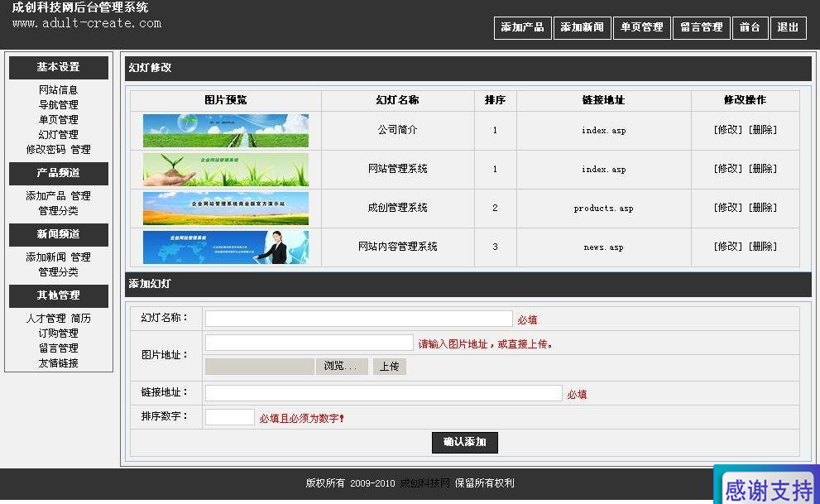Click [删除] for the 网站内容管理系统 row

[x=763, y=247]
